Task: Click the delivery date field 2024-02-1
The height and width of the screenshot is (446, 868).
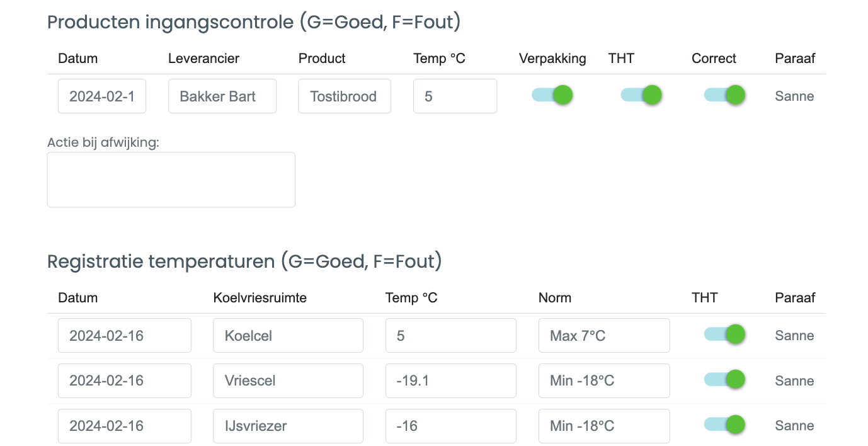Action: pyautogui.click(x=102, y=96)
